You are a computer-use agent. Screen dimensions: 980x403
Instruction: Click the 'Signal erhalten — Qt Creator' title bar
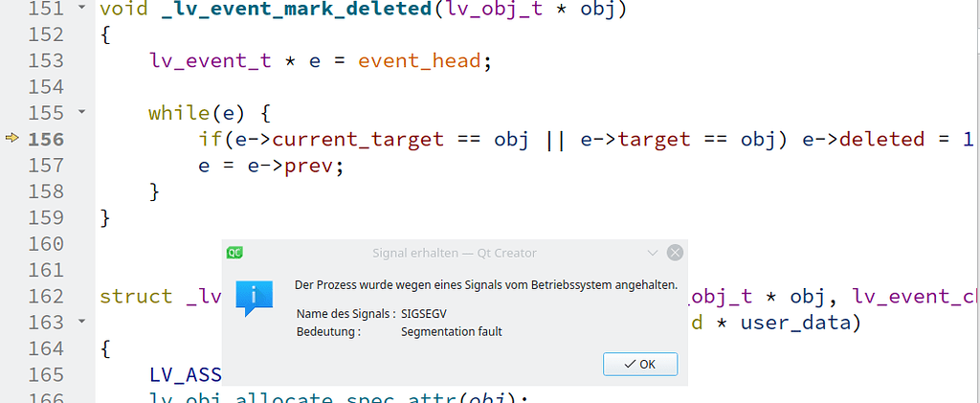[x=455, y=253]
